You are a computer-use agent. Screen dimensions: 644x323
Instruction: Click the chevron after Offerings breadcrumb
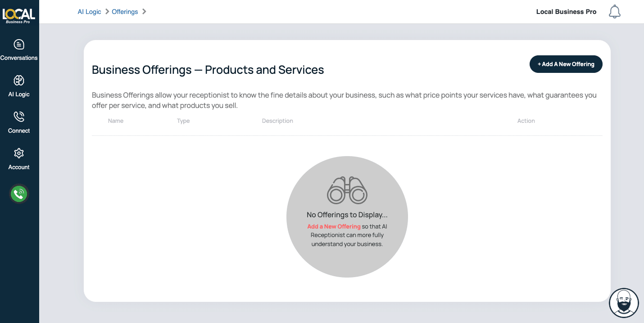144,12
